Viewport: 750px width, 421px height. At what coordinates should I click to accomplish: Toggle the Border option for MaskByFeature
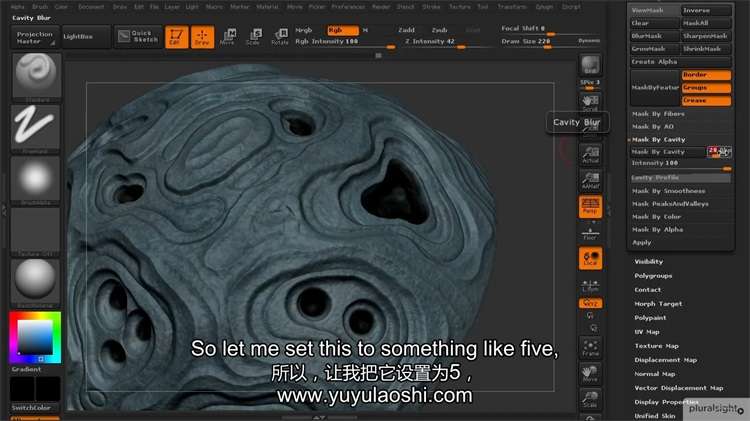tap(706, 75)
